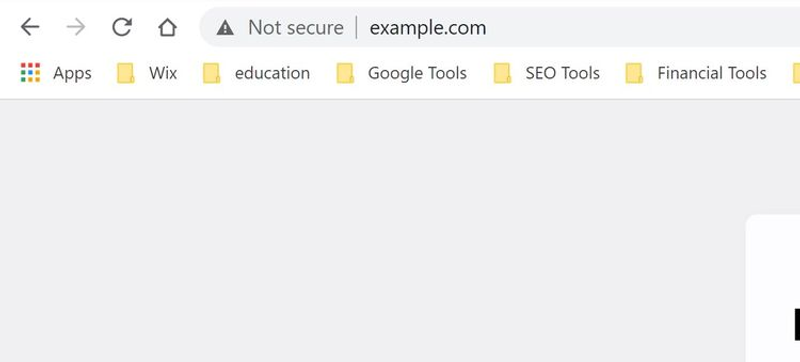Viewport: 800px width, 362px height.
Task: Click the Apps shortcut label
Action: (72, 74)
